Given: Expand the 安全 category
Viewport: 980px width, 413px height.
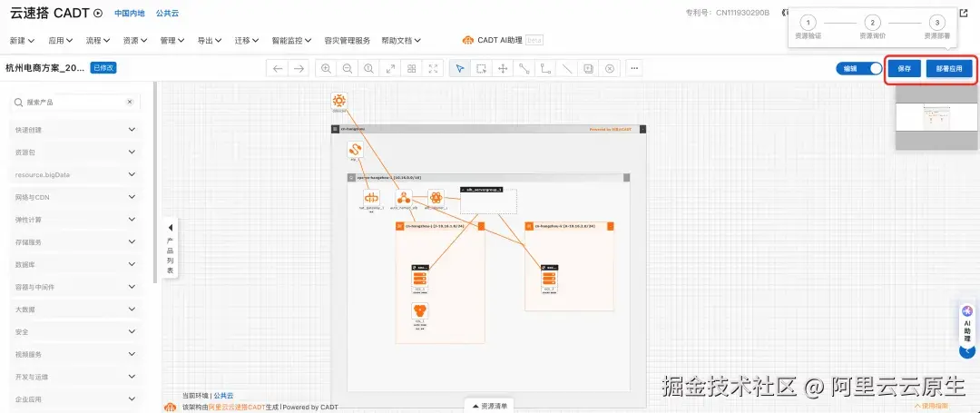Looking at the screenshot, I should click(x=75, y=332).
